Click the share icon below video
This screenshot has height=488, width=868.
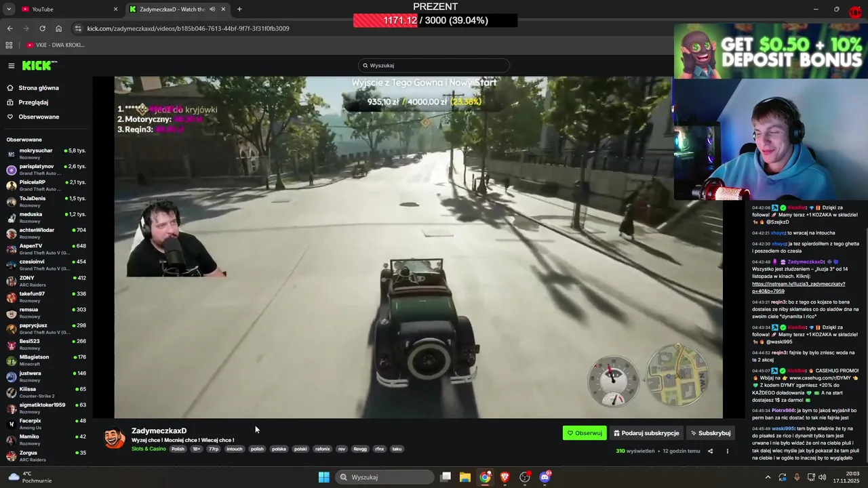[x=711, y=451]
